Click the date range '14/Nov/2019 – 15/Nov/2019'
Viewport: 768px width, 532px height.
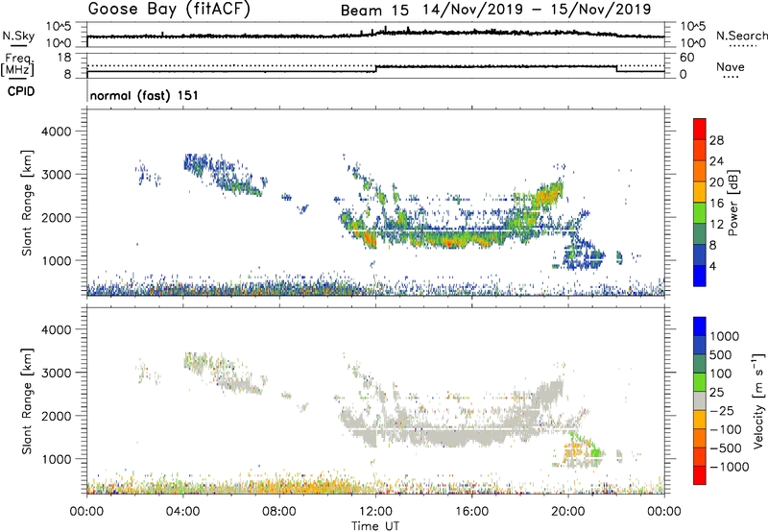pyautogui.click(x=537, y=10)
